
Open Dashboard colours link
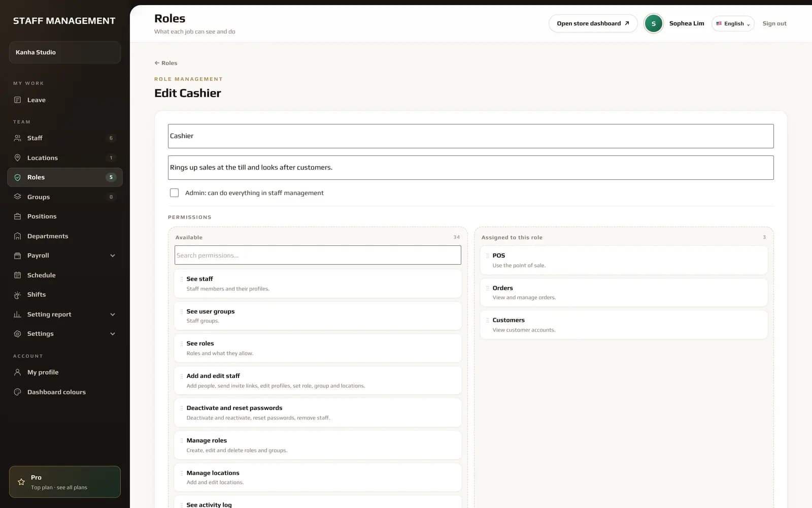pos(65,392)
